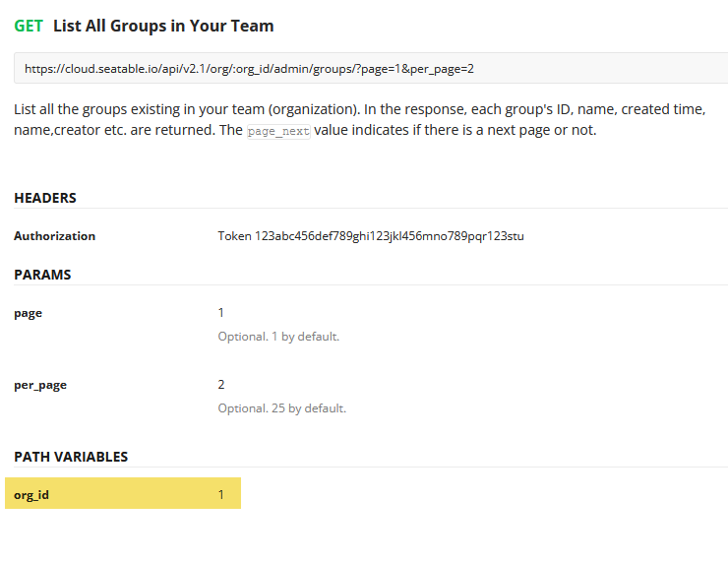Click the Authorization header name
The image size is (728, 562).
pos(54,236)
